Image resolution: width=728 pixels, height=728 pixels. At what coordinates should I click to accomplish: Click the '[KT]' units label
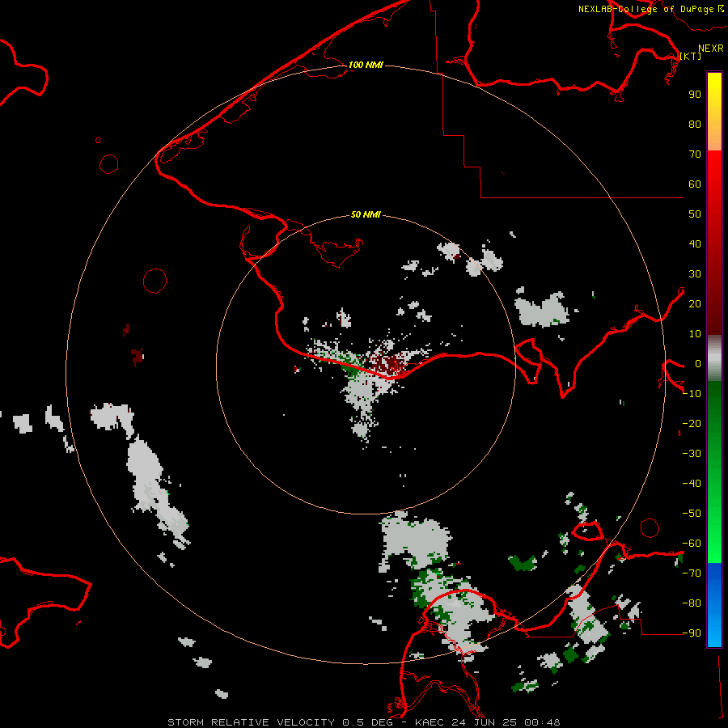click(x=691, y=56)
